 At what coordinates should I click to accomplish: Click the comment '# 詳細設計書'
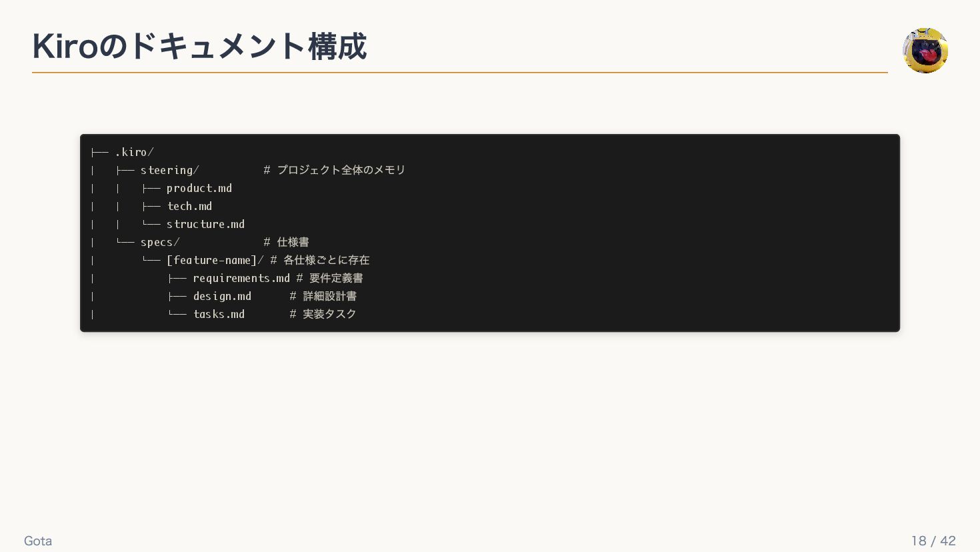[x=323, y=296]
